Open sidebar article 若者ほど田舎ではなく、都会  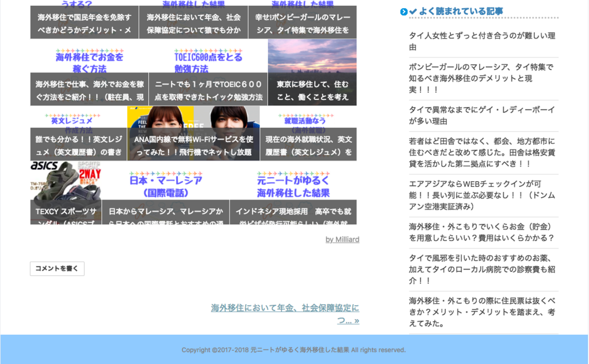(x=482, y=152)
